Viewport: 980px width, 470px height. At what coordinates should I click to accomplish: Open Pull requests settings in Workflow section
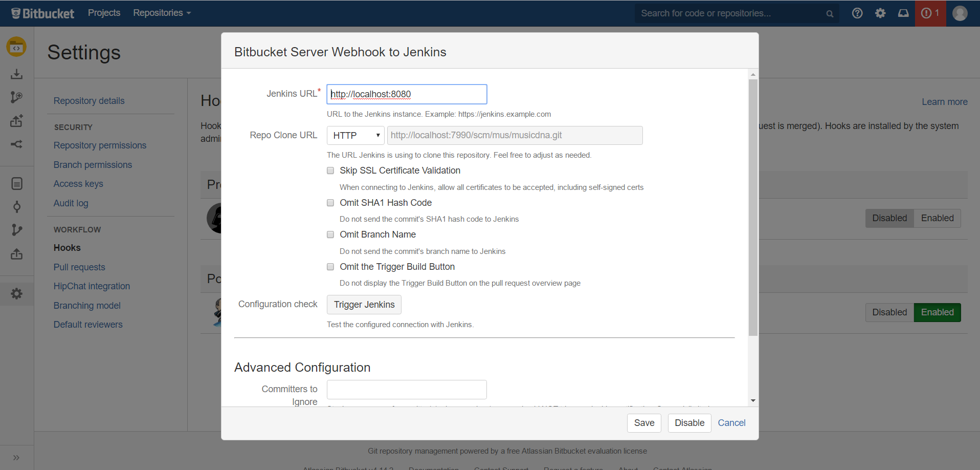[79, 267]
